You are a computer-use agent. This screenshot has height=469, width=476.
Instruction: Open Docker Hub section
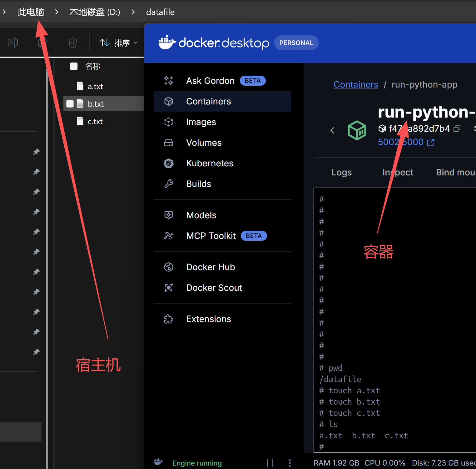point(222,267)
